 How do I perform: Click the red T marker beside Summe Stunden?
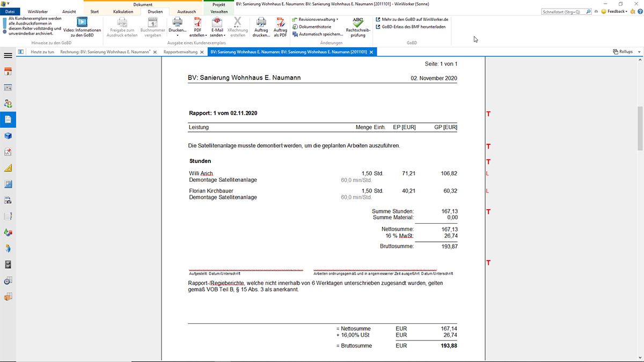click(488, 212)
